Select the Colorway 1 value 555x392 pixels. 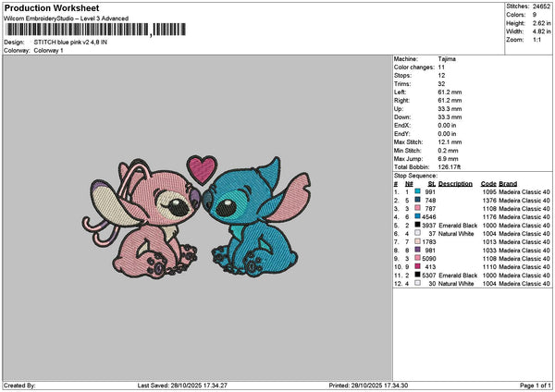tap(48, 51)
